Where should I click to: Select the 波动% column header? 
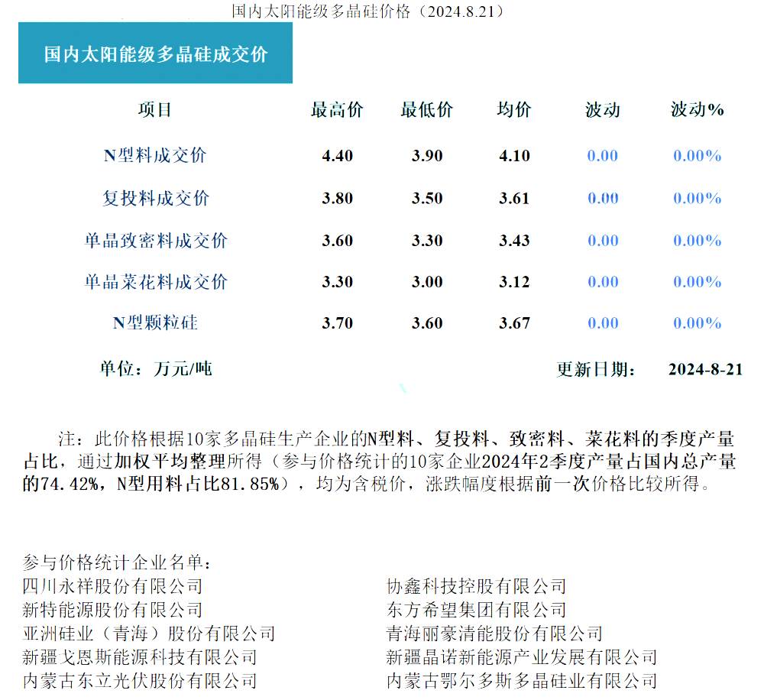pyautogui.click(x=697, y=109)
